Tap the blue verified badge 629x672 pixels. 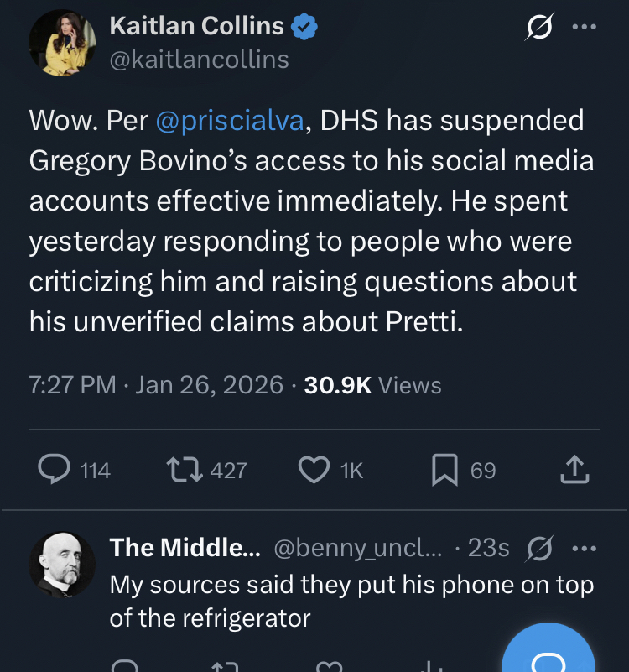coord(304,27)
